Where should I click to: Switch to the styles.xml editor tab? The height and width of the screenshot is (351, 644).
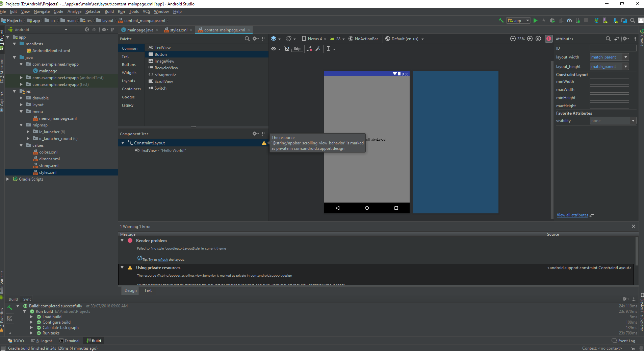coord(178,30)
